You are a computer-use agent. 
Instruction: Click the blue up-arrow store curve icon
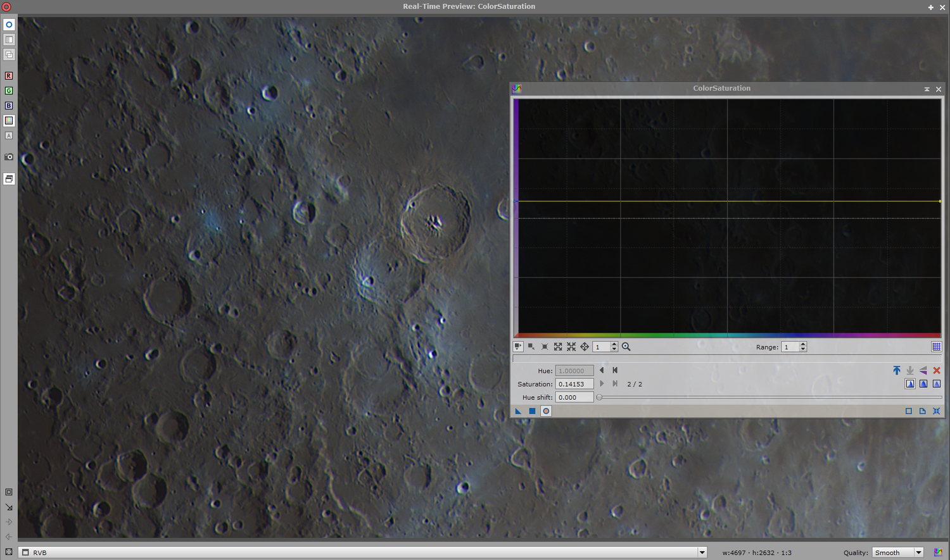(x=896, y=371)
